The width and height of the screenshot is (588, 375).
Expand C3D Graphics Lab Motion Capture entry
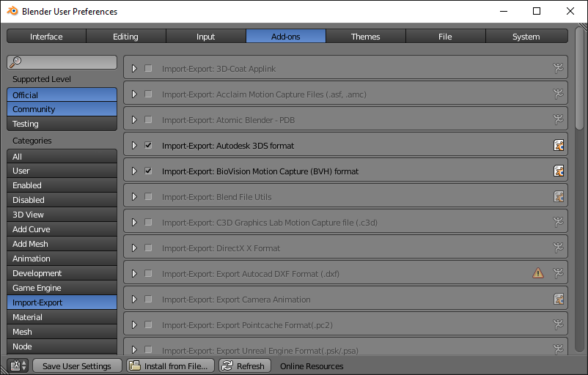(x=134, y=223)
